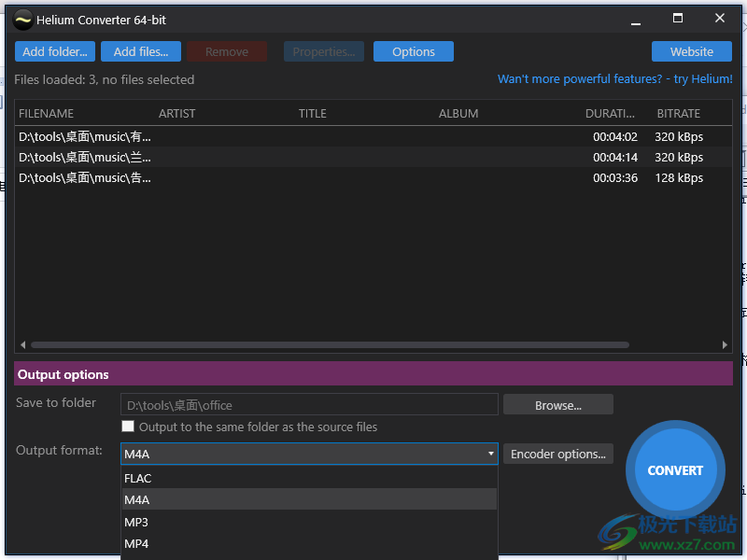Click the left arrow of horizontal scrollbar
Screen dimensions: 747x560
point(22,344)
